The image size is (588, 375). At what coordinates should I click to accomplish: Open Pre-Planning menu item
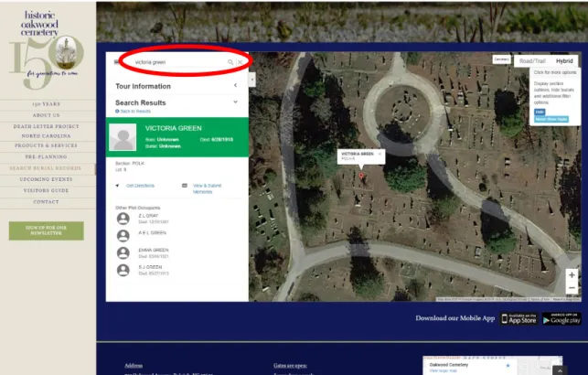[46, 156]
